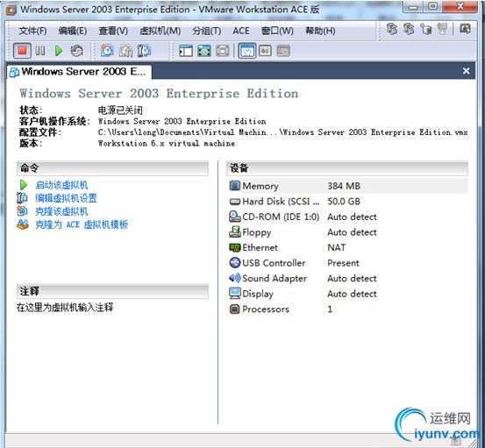Click the 克隆该虚拟机 link

[x=61, y=211]
